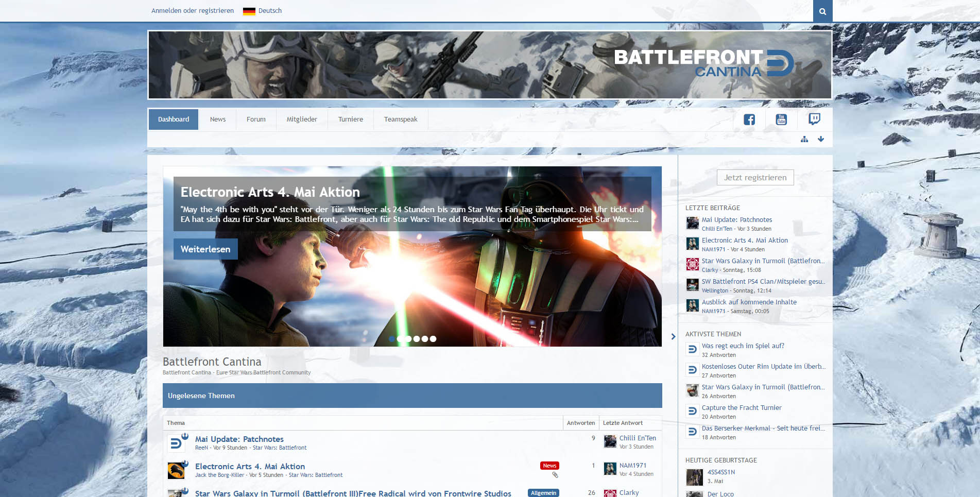Open 'Ausblick auf kommende Inhalte' sidebar link
Viewport: 980px width, 497px height.
point(749,302)
